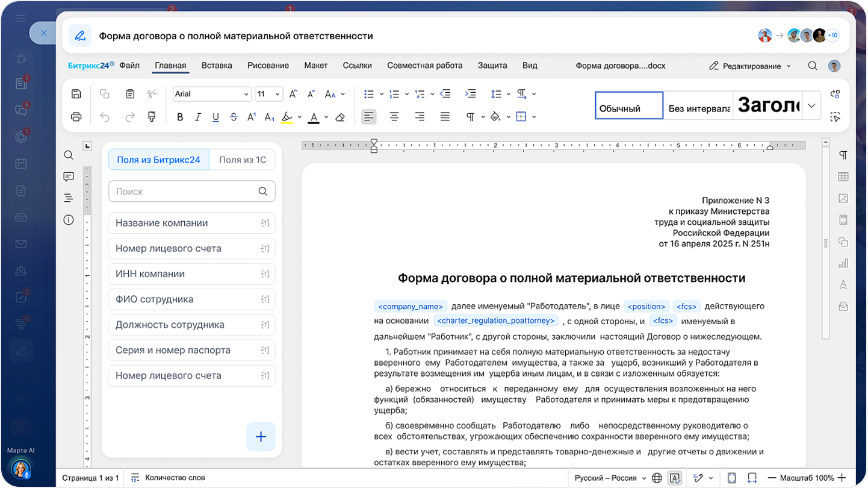Toggle italic text formatting

[x=197, y=117]
